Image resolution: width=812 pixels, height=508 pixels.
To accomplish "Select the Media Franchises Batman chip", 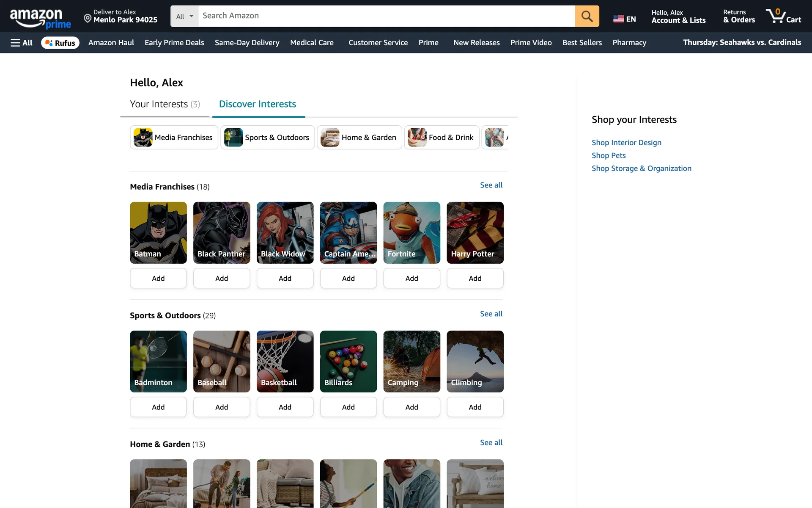I will tap(174, 137).
